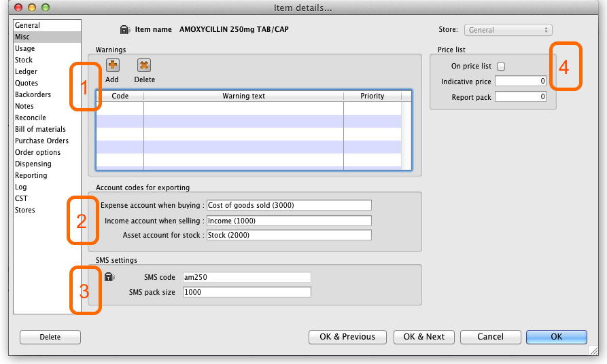
Task: Switch to the Usage section
Action: click(x=25, y=48)
